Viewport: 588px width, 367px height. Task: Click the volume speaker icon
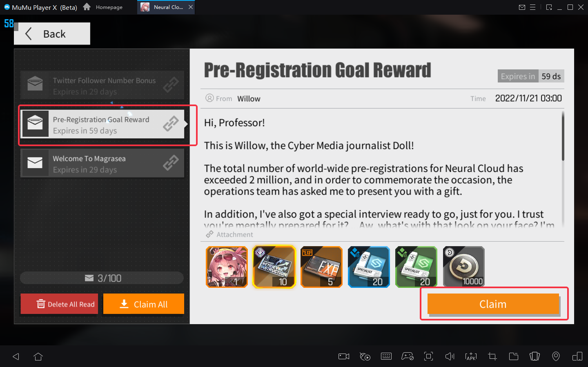[x=450, y=356]
